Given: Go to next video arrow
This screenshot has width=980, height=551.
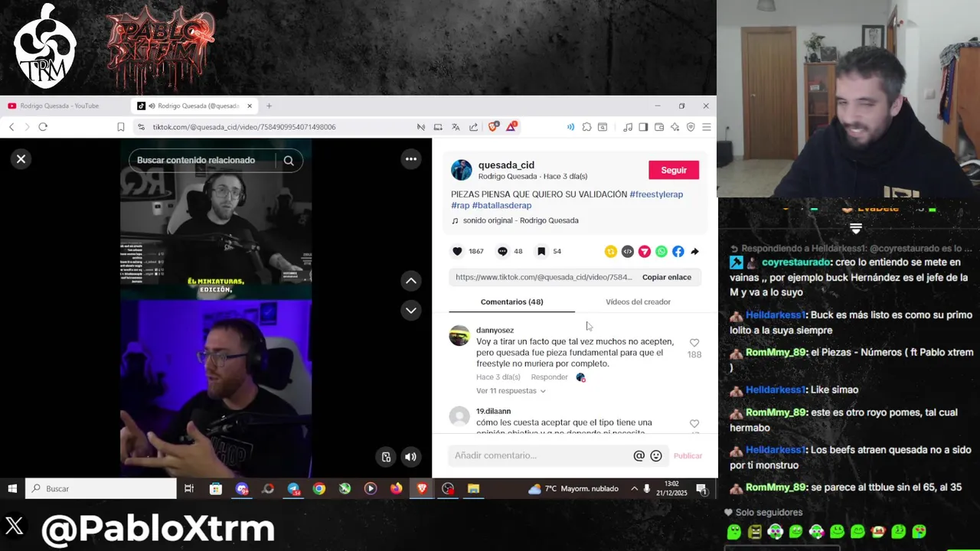Looking at the screenshot, I should 411,310.
